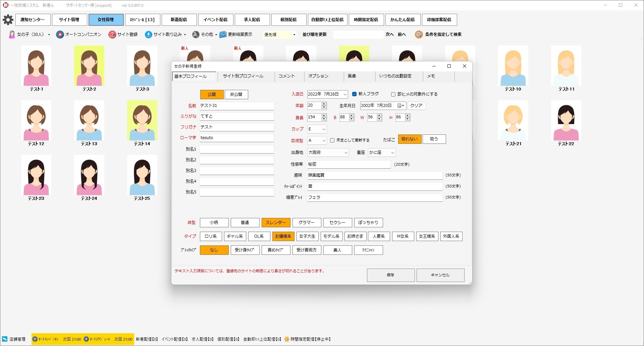Click the 別名1 input field
The width and height of the screenshot is (644, 346).
[x=237, y=149]
